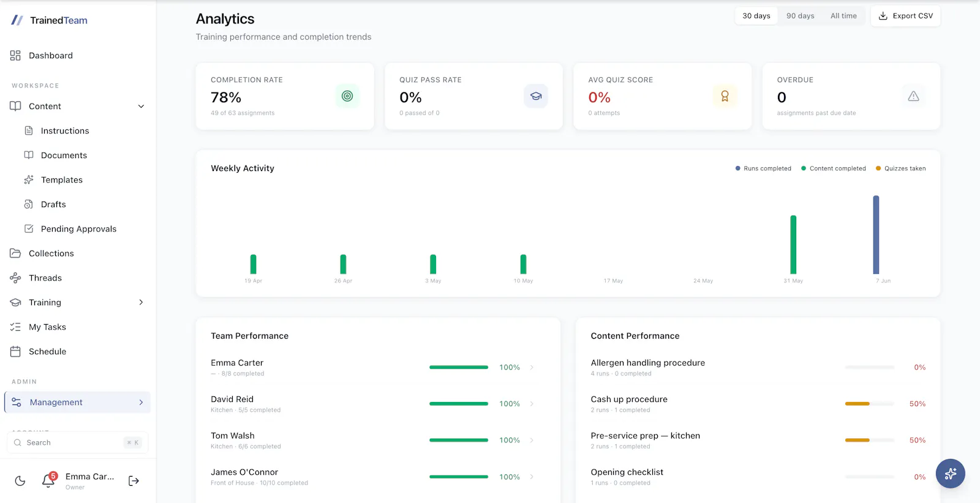Select the All time range tab

(x=843, y=16)
